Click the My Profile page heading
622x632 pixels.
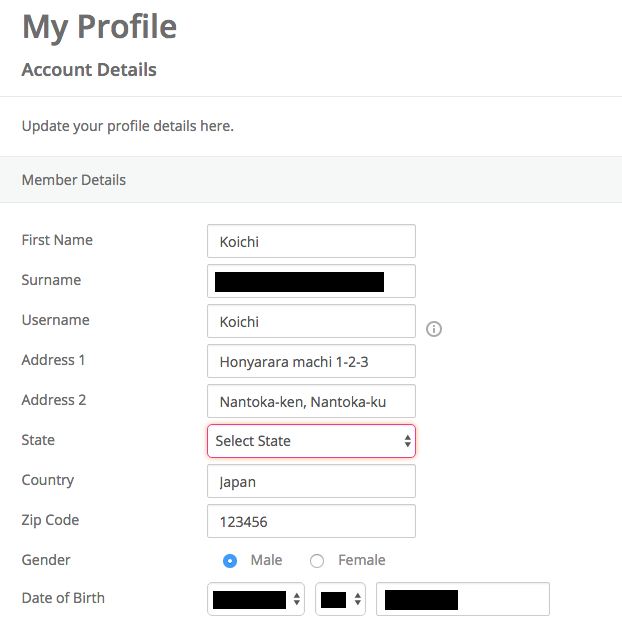(99, 27)
